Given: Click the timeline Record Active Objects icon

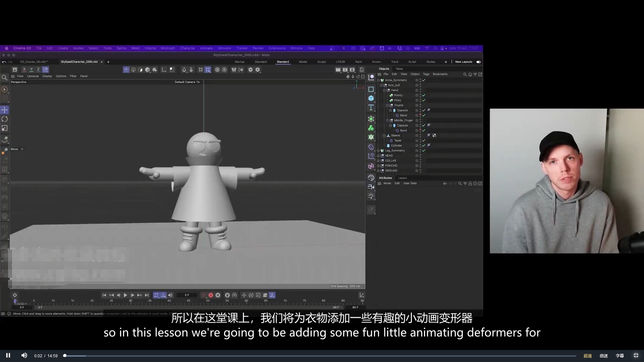Looking at the screenshot, I should pos(204,295).
